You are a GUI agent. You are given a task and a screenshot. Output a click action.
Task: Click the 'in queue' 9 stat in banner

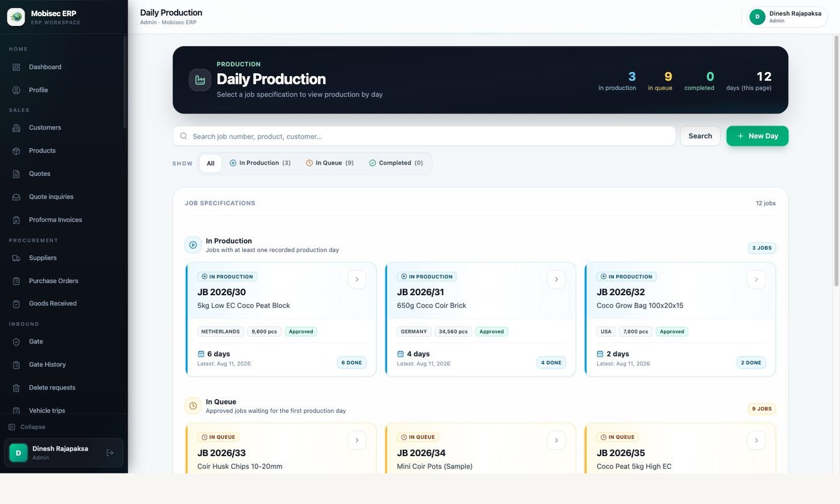(660, 81)
